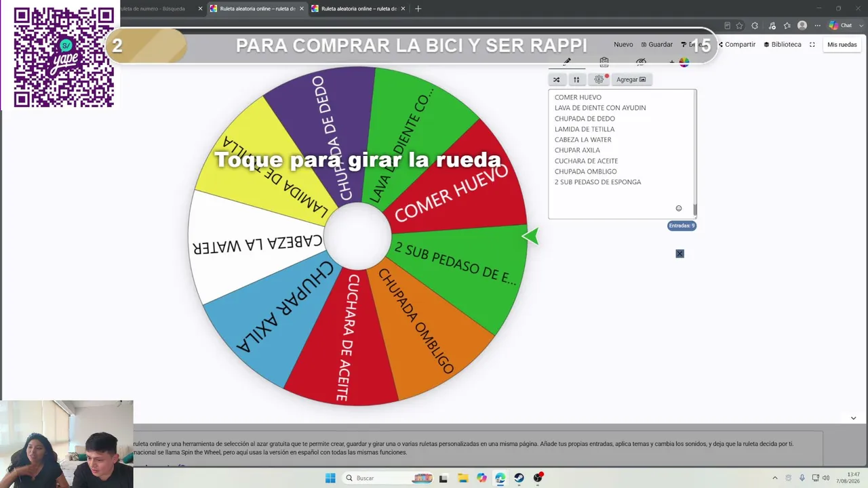Open a new browser tab
Viewport: 868px width, 488px height.
418,9
